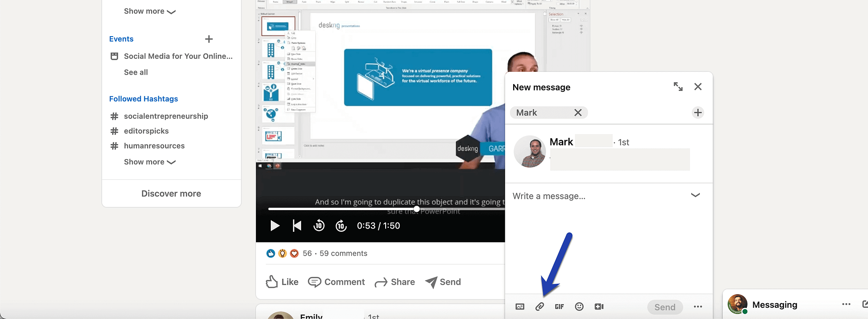Viewport: 868px width, 319px height.
Task: Add a new event with plus
Action: click(x=209, y=39)
